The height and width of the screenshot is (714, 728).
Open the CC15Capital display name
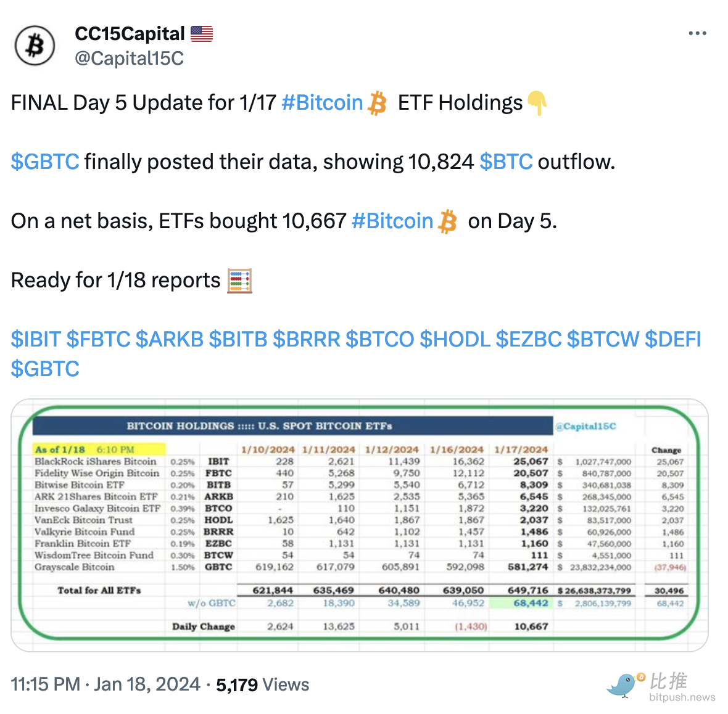[x=130, y=34]
